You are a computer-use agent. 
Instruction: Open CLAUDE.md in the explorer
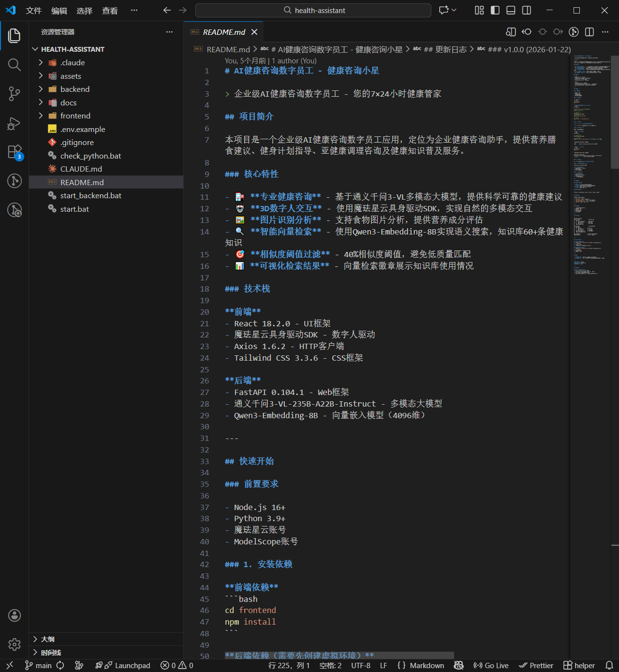[106, 169]
